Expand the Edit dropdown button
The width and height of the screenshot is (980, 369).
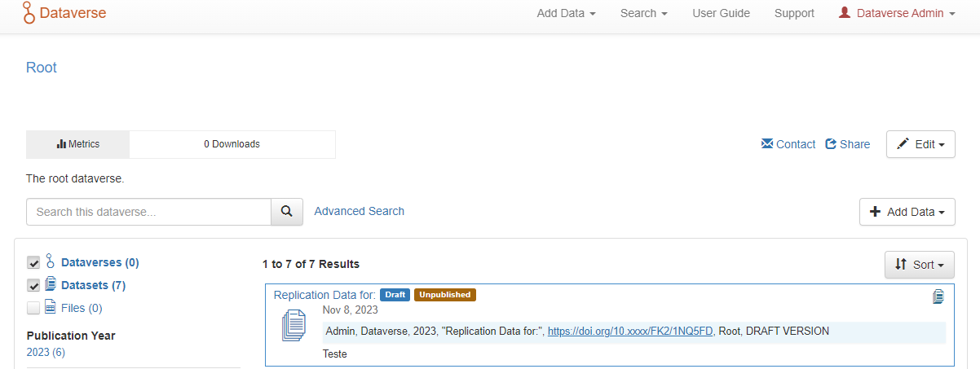click(920, 144)
